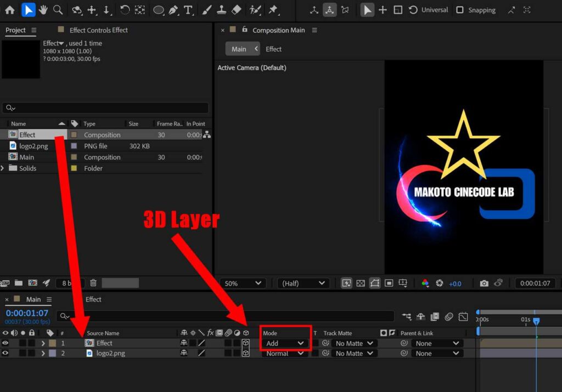Delete selected project item trash icon
The height and width of the screenshot is (392, 562).
pyautogui.click(x=93, y=283)
